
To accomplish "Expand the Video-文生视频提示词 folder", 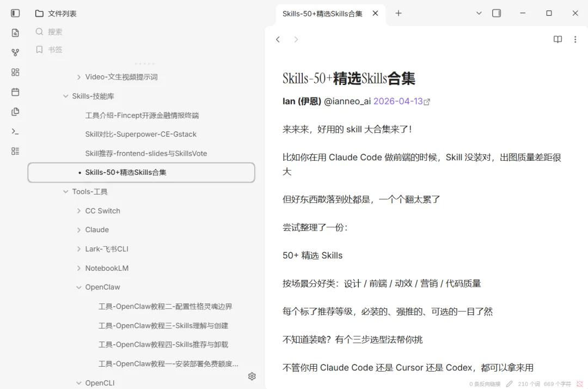I will coord(79,77).
